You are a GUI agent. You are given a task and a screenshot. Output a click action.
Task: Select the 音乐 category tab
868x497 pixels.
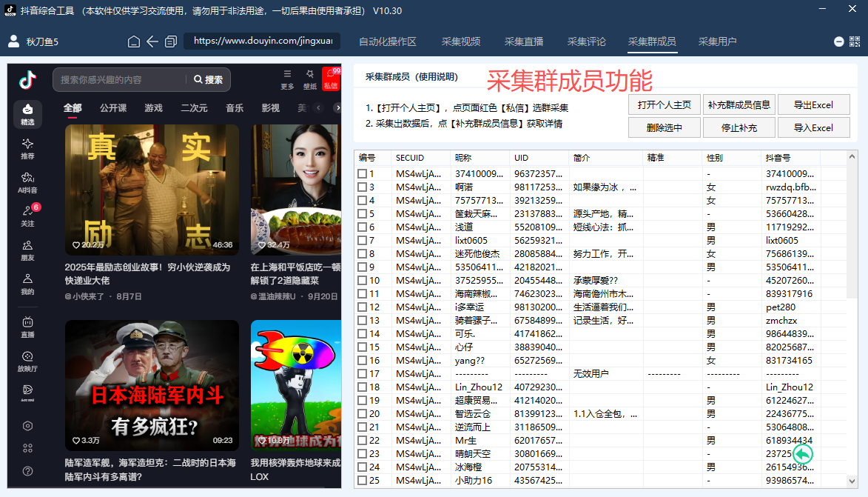(x=234, y=108)
